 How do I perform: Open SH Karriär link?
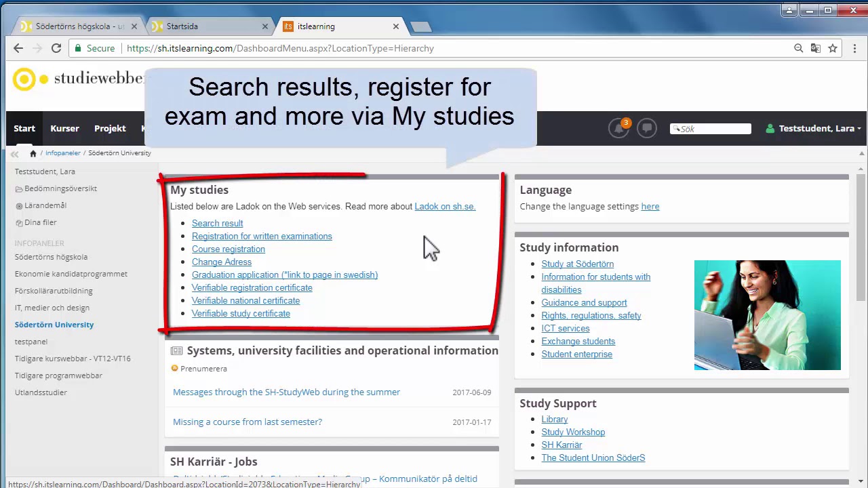tap(561, 445)
